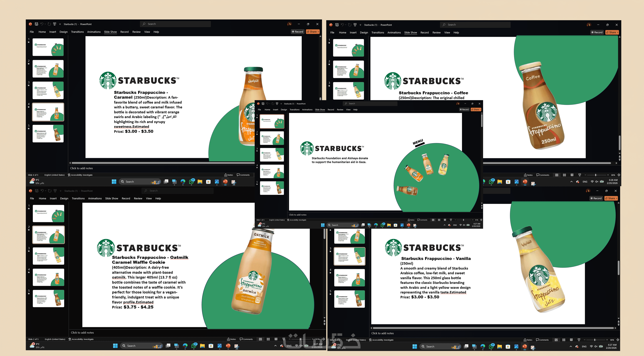Click Save icon in the Caramel slide window

tap(36, 24)
